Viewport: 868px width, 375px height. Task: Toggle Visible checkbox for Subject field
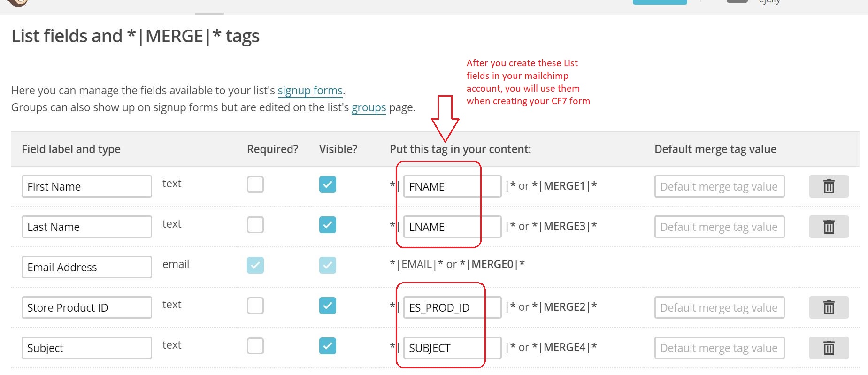click(x=328, y=346)
